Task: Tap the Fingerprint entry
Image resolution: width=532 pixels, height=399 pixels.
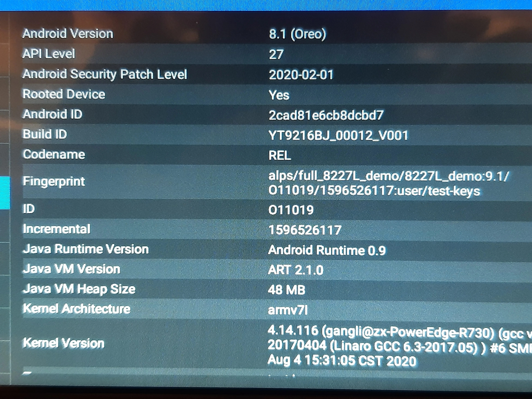Action: pos(54,181)
